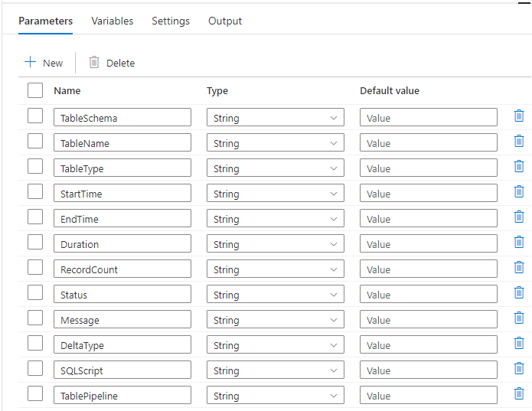Viewport: 532px width, 411px height.
Task: Open Type dropdown in TableType row
Action: pyautogui.click(x=275, y=168)
